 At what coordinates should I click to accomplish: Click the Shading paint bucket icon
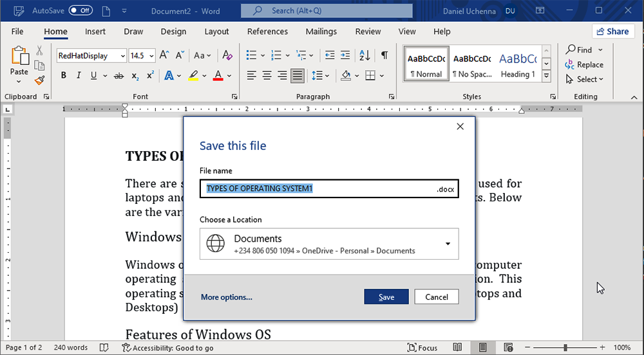tap(346, 75)
